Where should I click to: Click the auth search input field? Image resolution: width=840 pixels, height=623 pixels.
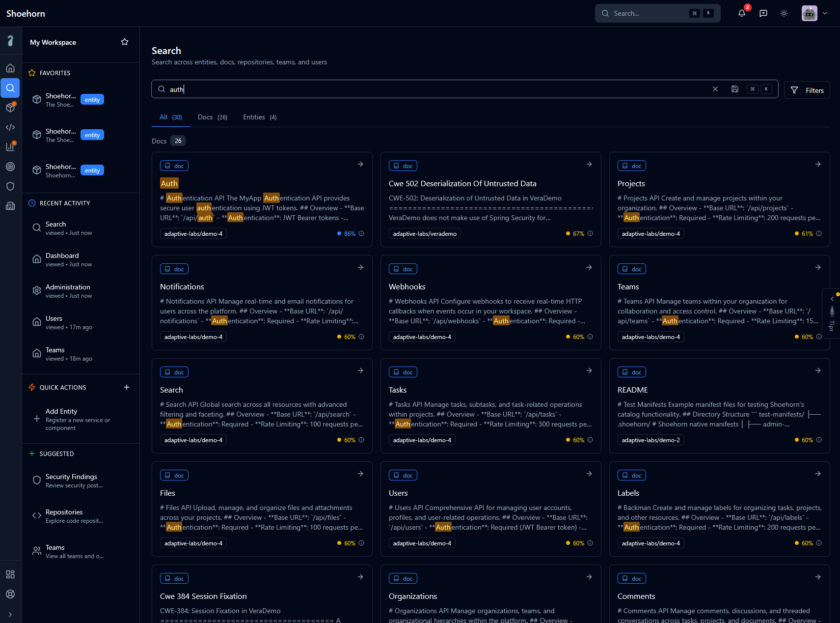tap(432, 89)
